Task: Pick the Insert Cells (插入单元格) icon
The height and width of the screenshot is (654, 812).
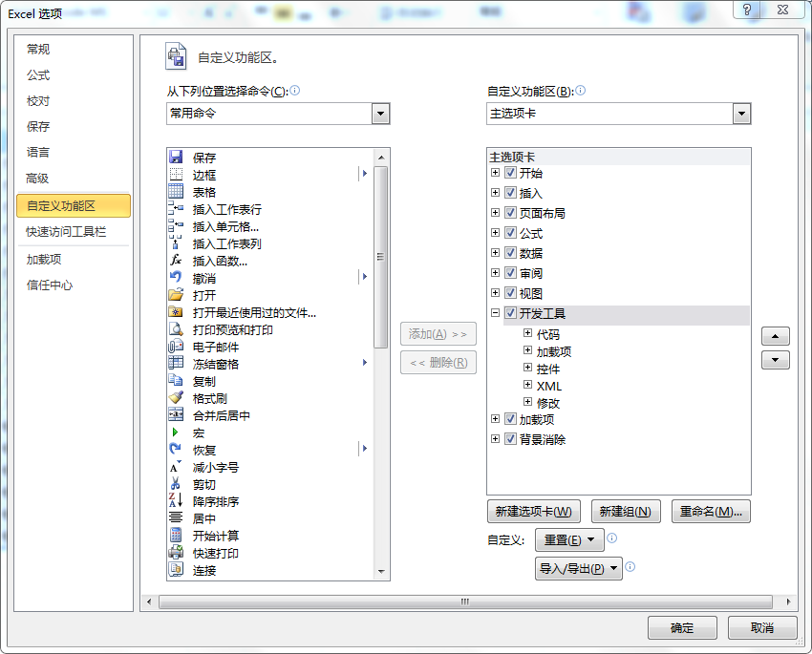Action: pyautogui.click(x=176, y=225)
